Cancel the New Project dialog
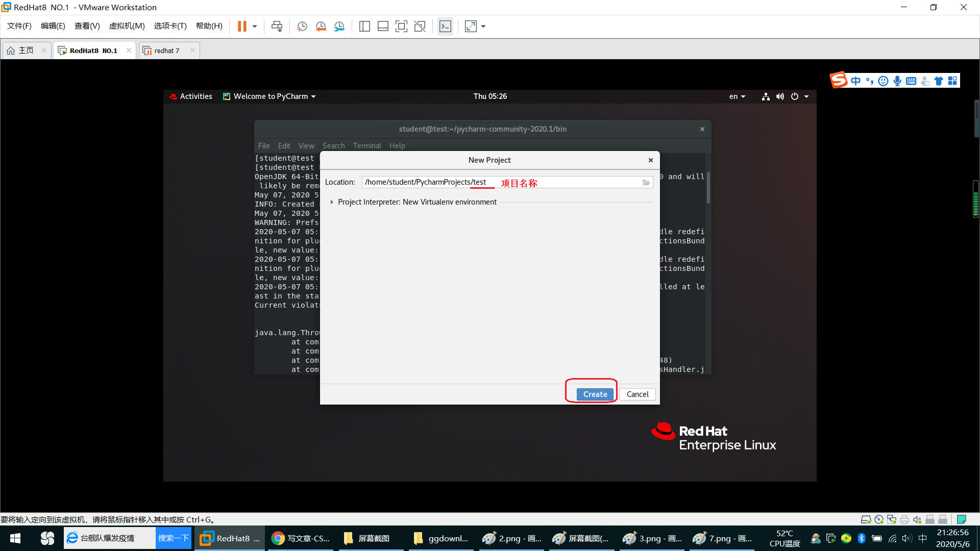The height and width of the screenshot is (551, 980). (x=637, y=394)
